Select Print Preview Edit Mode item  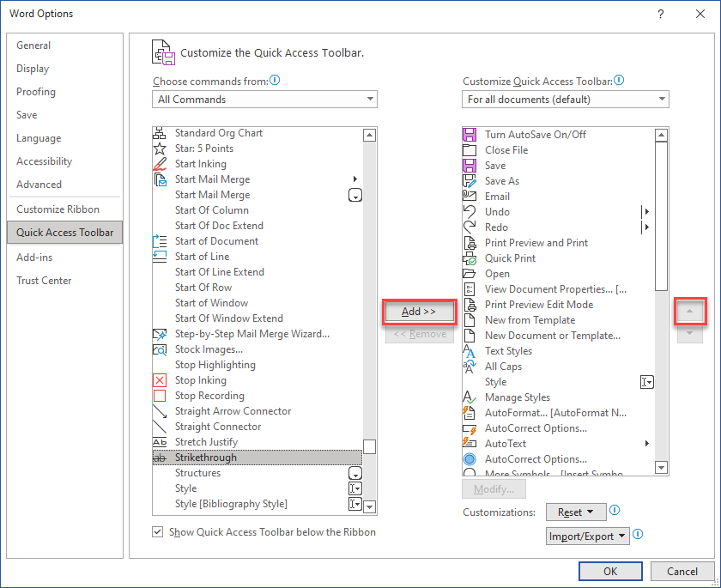click(558, 305)
